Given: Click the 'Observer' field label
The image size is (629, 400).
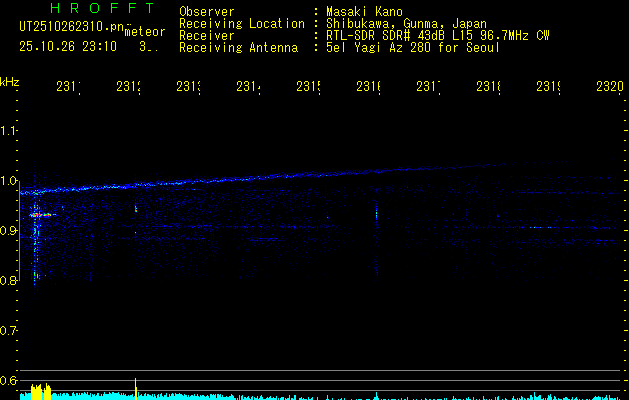Looking at the screenshot, I should [x=207, y=12].
